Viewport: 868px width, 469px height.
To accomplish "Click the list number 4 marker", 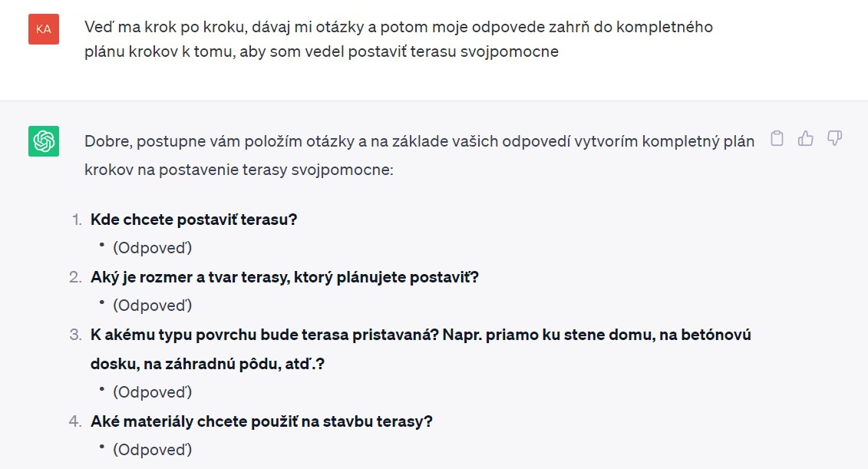I will coord(75,421).
